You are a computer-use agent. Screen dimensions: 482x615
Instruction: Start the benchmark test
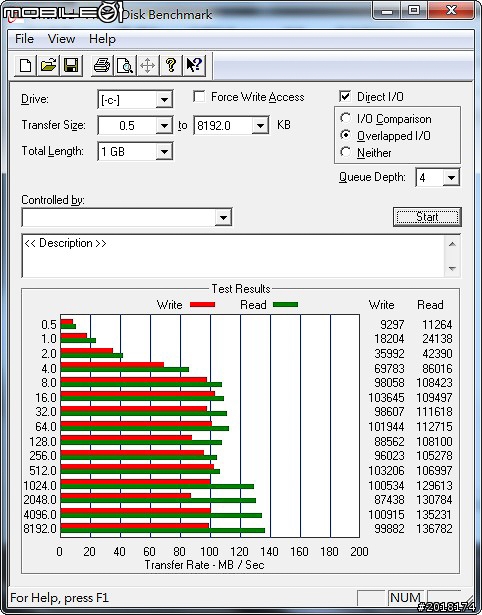[427, 217]
